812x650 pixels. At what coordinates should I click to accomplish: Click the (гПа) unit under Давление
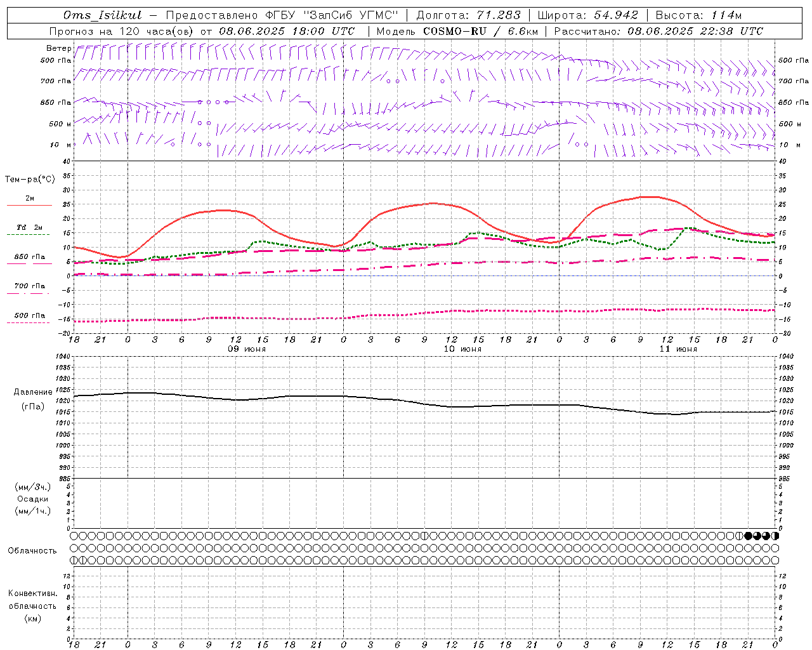pyautogui.click(x=33, y=406)
